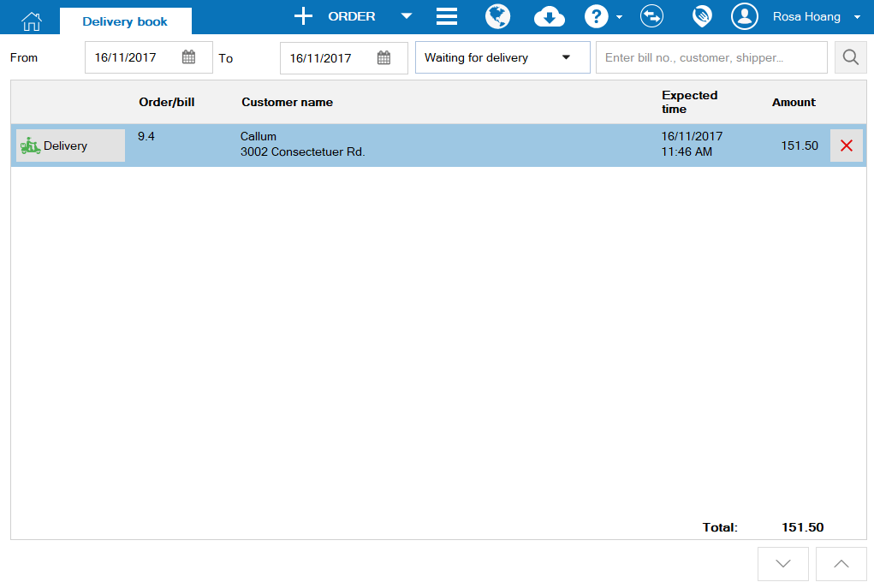Open the Waiting for delivery status dropdown
Image resolution: width=874 pixels, height=588 pixels.
502,57
